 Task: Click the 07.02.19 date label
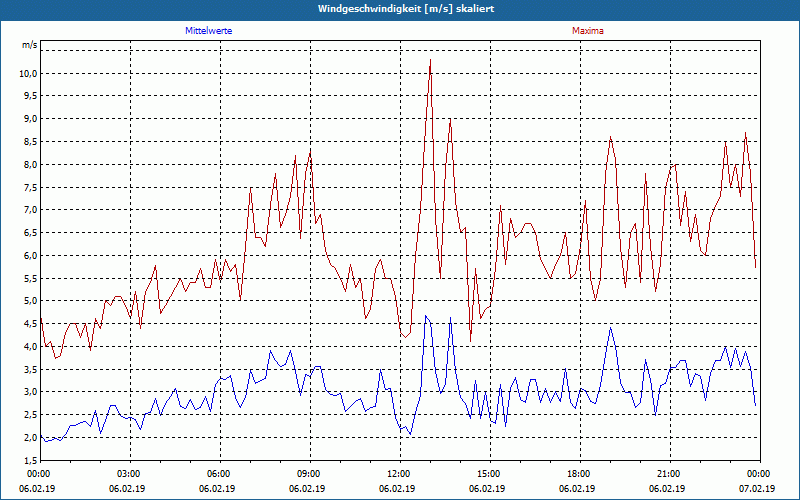click(x=757, y=488)
